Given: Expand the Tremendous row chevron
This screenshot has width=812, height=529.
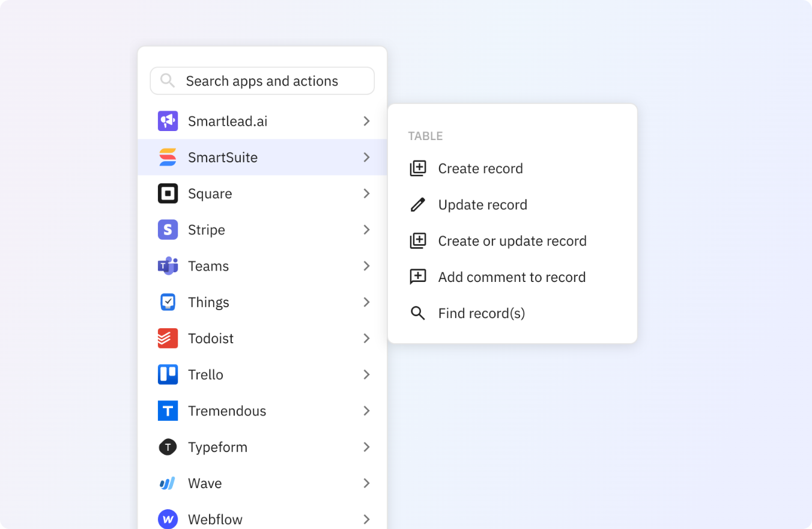Looking at the screenshot, I should click(x=366, y=411).
